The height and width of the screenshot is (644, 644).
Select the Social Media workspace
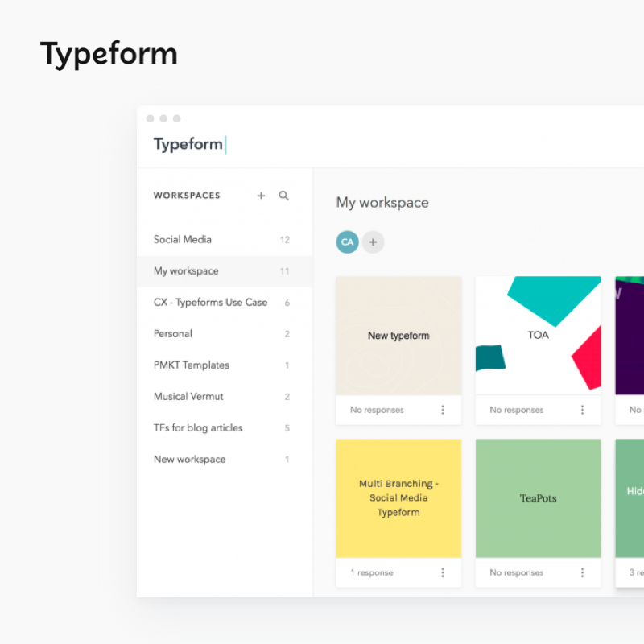pos(225,239)
